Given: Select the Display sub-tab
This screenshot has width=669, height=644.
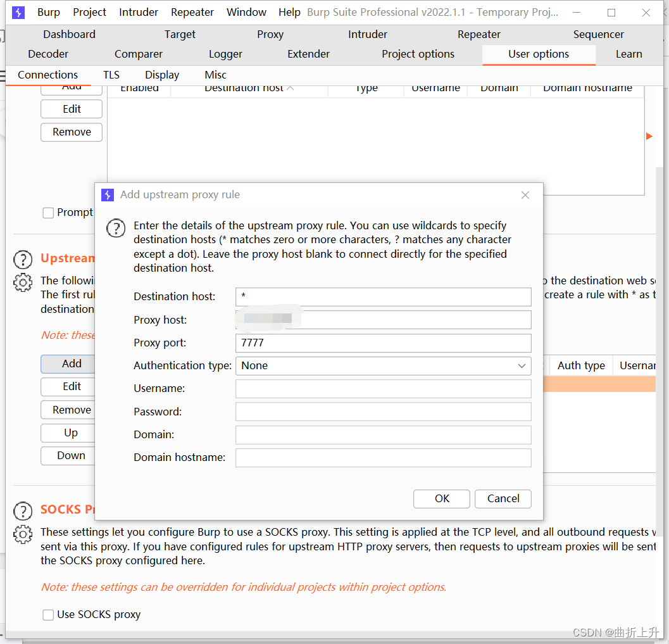Looking at the screenshot, I should [x=161, y=75].
